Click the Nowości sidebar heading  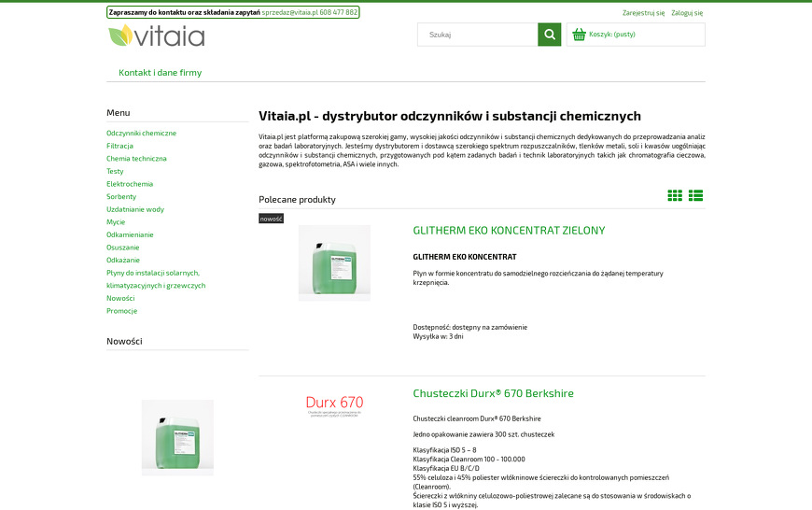(124, 342)
